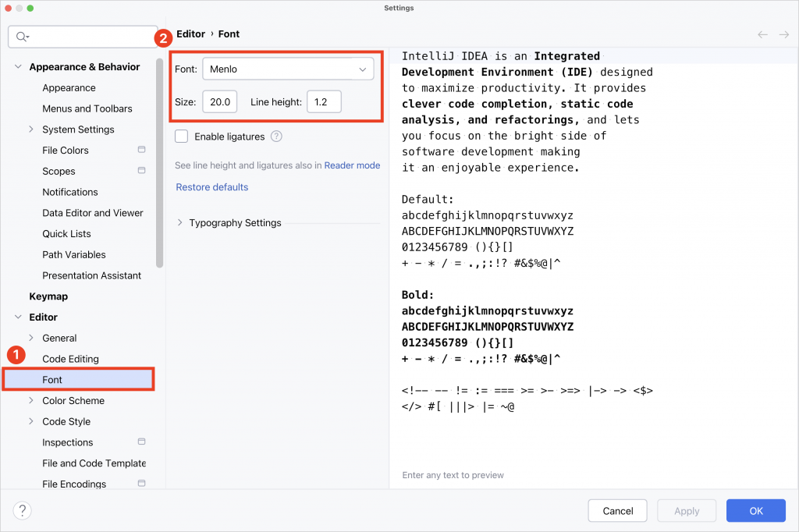Click the project-level icon beside File Encodings
The height and width of the screenshot is (532, 799).
(142, 484)
